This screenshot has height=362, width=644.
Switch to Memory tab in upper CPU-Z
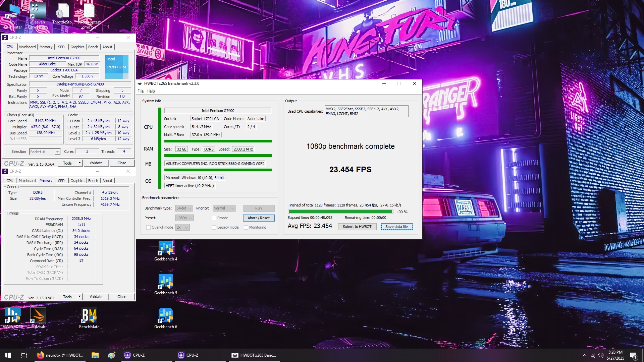pos(46,47)
